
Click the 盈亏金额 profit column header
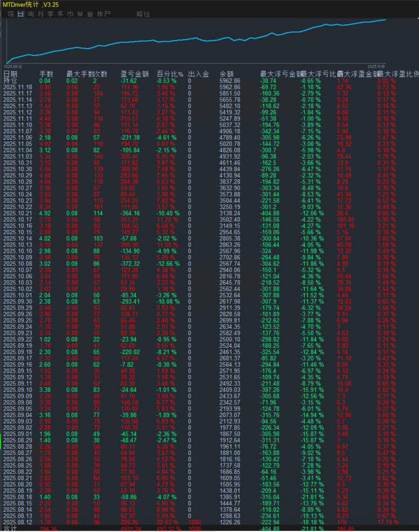pos(135,74)
